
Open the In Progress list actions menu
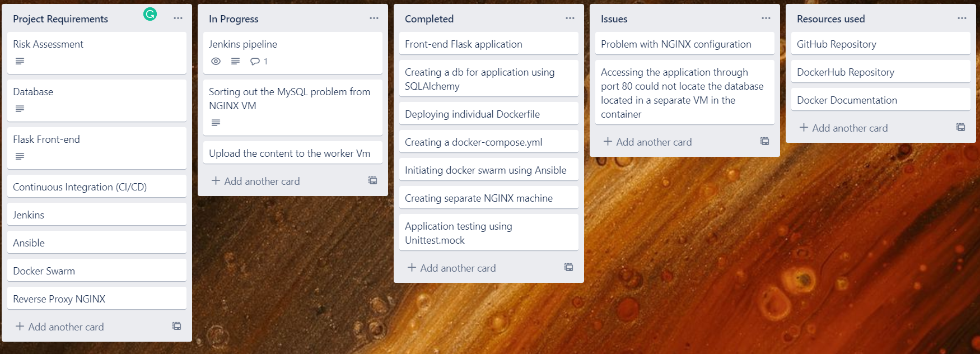pos(374,18)
